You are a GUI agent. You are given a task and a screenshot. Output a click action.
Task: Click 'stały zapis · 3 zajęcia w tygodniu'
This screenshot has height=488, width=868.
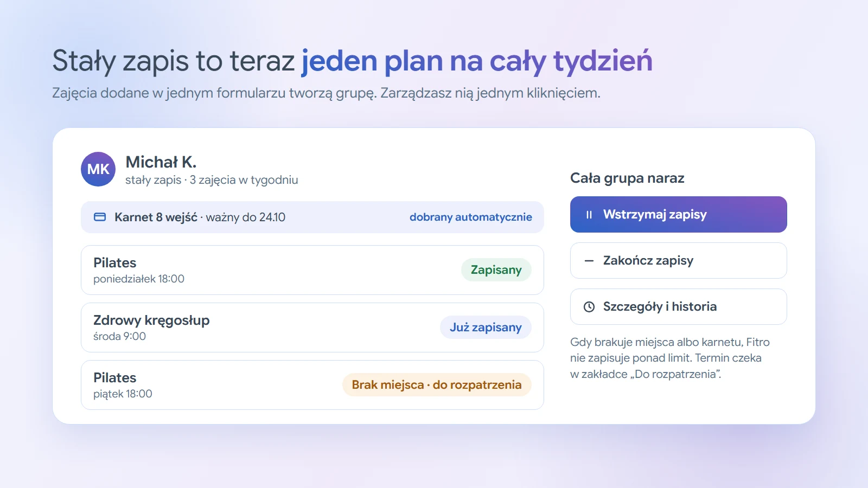click(x=212, y=180)
